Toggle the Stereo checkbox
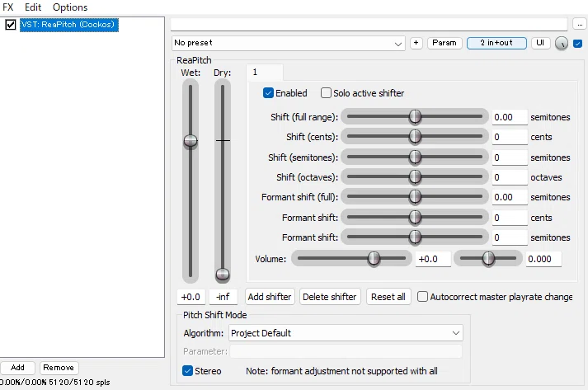The width and height of the screenshot is (588, 390). point(187,371)
